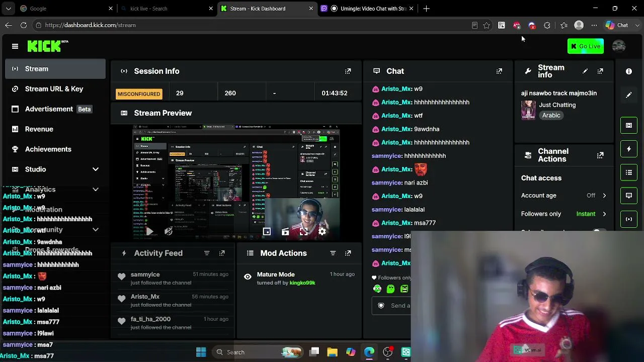
Task: Filter the Mod Actions list
Action: pos(333,253)
